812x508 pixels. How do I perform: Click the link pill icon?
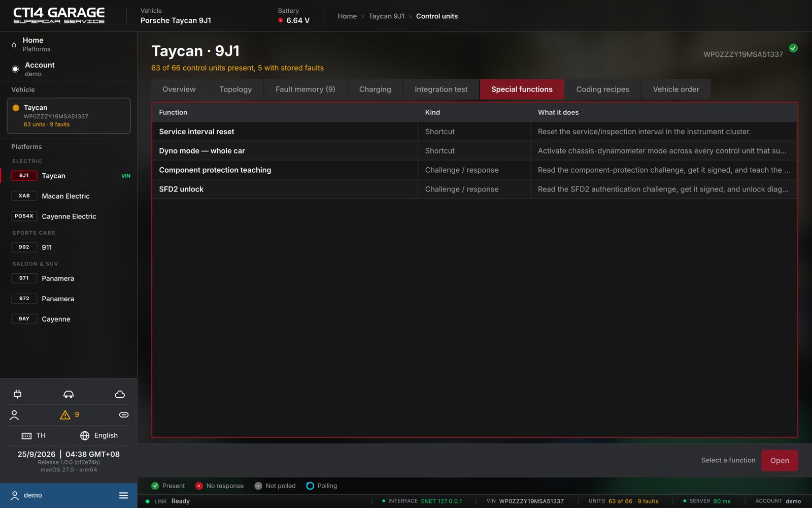124,415
